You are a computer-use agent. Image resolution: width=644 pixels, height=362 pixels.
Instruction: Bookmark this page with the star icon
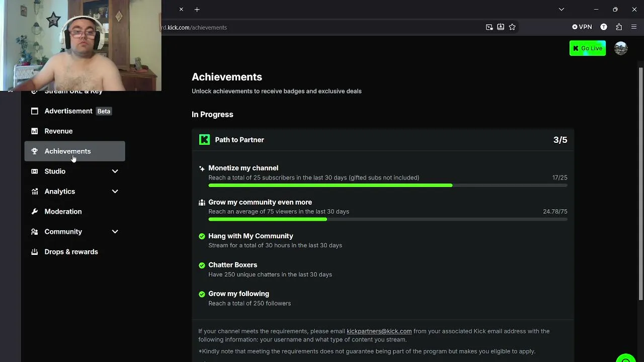(512, 27)
